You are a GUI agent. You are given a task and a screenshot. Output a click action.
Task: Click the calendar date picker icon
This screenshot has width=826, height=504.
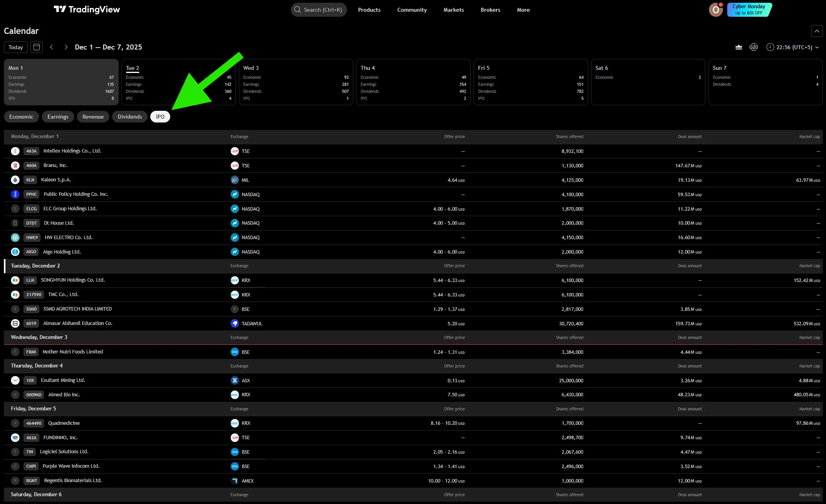pyautogui.click(x=36, y=47)
